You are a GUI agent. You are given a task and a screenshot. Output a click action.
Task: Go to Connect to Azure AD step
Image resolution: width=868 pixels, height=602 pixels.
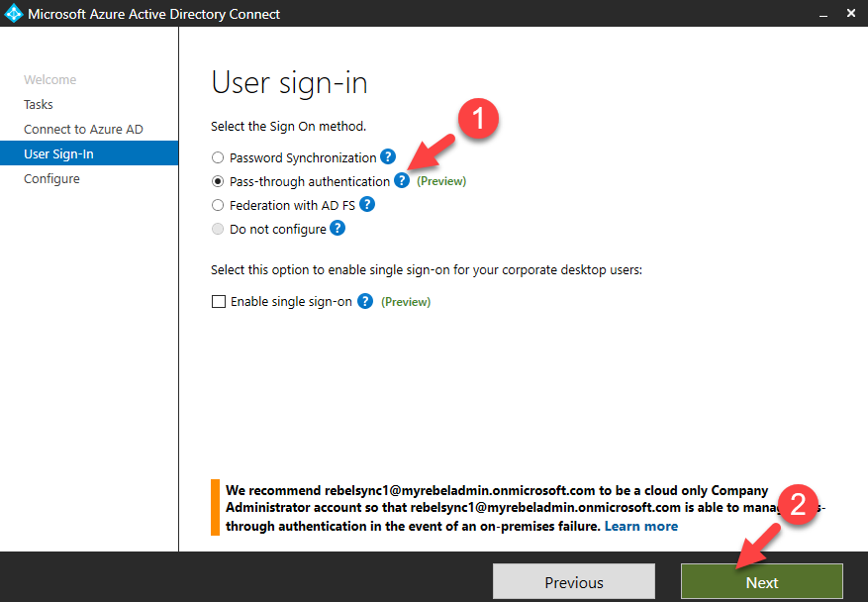point(83,130)
